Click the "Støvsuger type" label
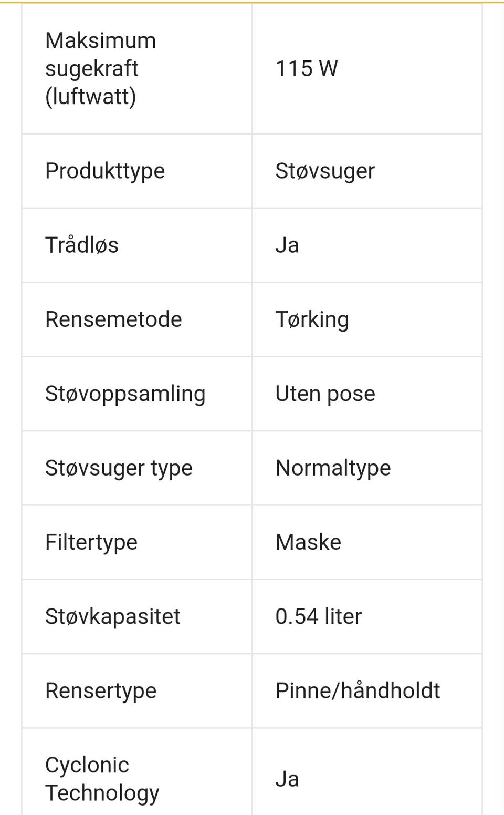This screenshot has height=815, width=504. [119, 468]
